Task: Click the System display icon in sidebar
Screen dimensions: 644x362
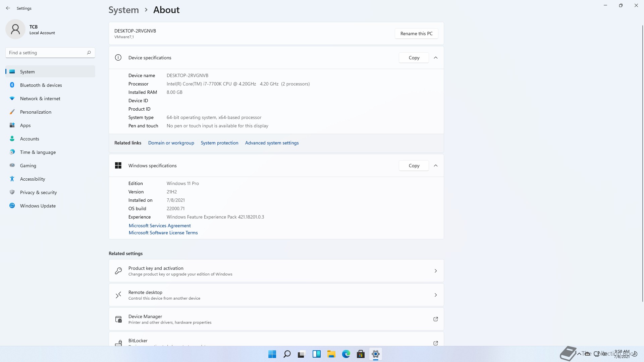Action: point(12,71)
